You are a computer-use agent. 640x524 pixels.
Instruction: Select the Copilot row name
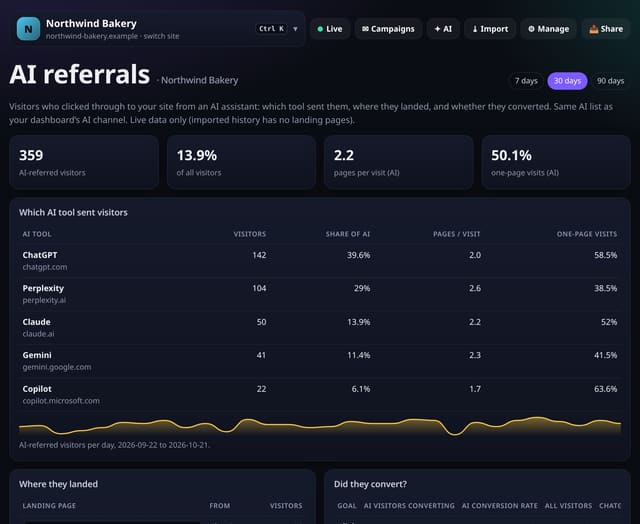[x=37, y=389]
